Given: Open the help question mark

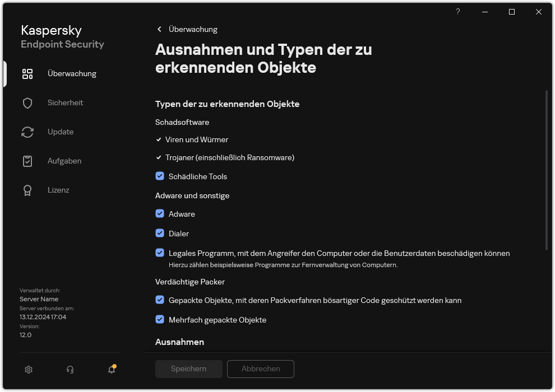Looking at the screenshot, I should click(457, 12).
